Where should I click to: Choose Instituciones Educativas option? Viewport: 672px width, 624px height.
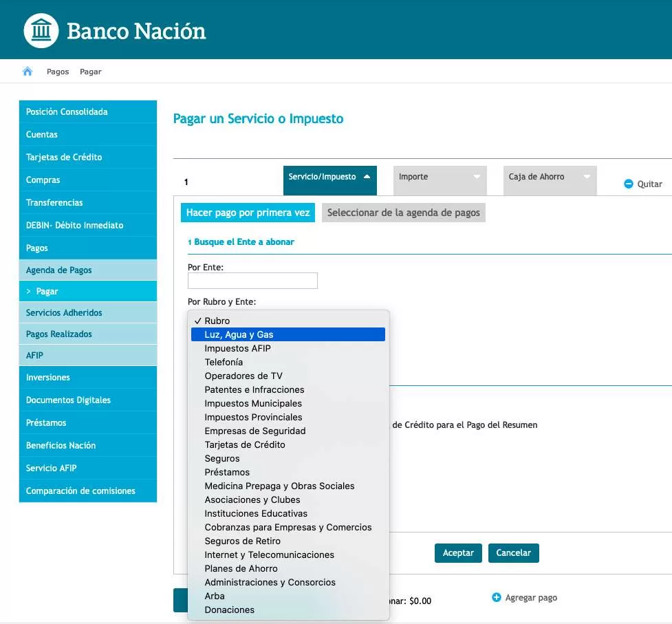point(288,513)
